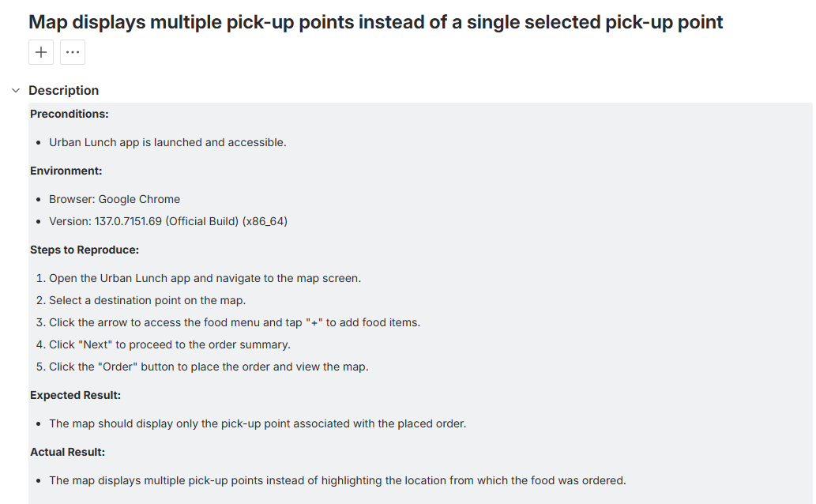816x504 pixels.
Task: Click step 3 about the food menu
Action: click(x=234, y=322)
